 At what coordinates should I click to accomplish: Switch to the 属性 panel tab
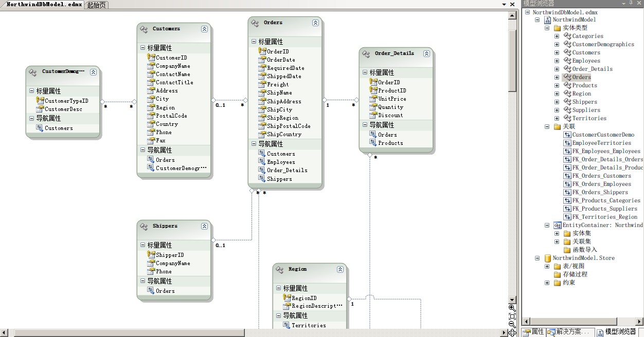point(533,332)
